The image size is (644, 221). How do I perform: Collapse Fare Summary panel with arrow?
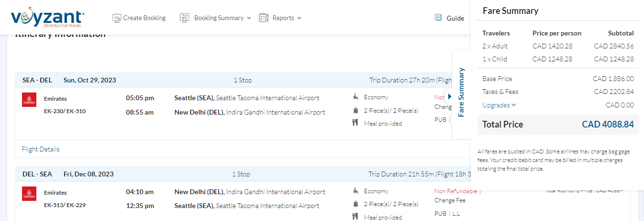(x=449, y=96)
